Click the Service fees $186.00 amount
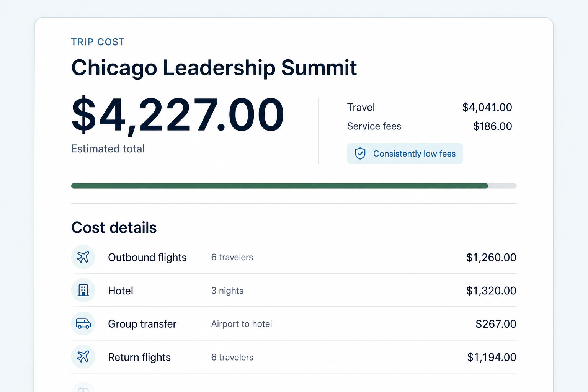 492,126
